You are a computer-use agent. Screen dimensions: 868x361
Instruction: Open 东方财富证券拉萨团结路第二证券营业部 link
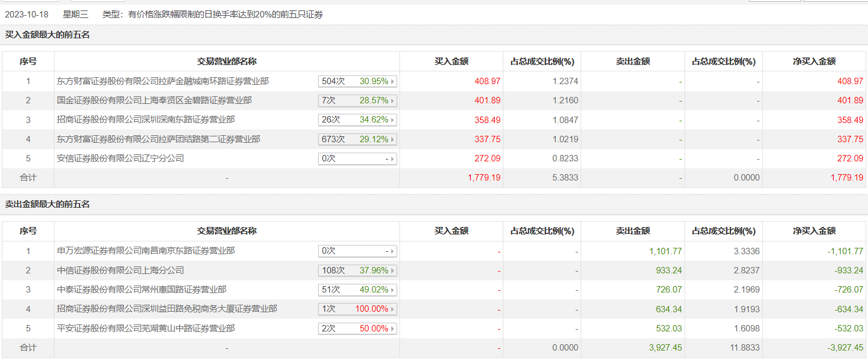159,139
